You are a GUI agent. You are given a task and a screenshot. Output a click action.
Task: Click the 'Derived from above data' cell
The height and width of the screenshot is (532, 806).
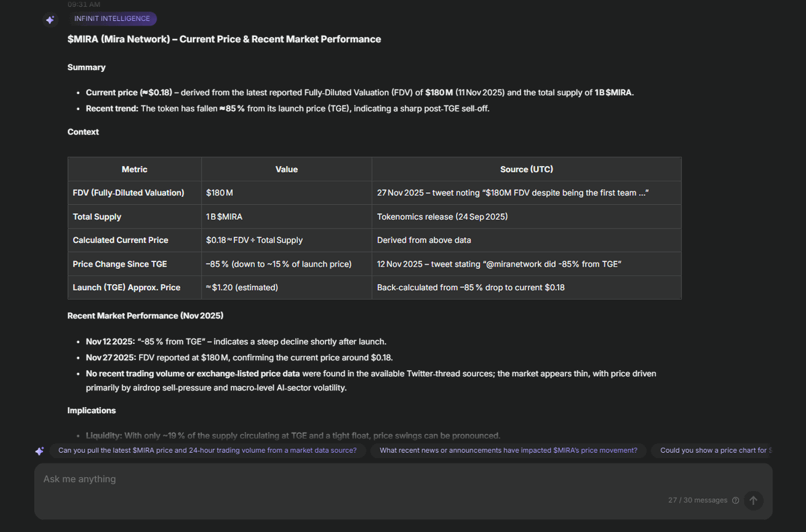coord(526,240)
